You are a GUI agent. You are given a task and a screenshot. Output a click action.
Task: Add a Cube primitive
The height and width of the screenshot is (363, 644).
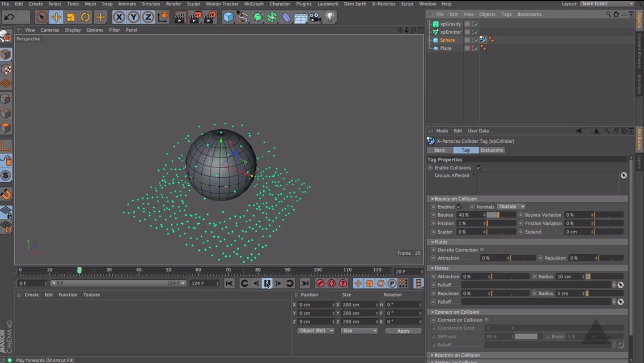(x=229, y=17)
